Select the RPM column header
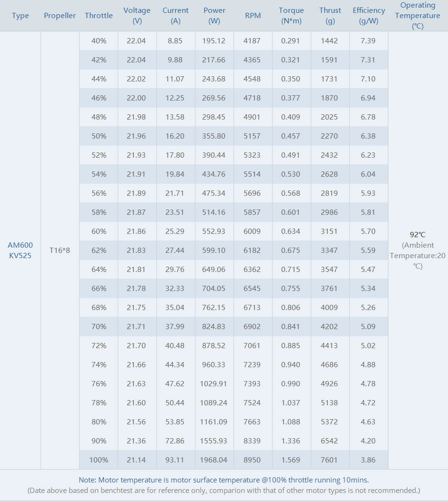Screen dimensions: 448x502 coord(253,16)
